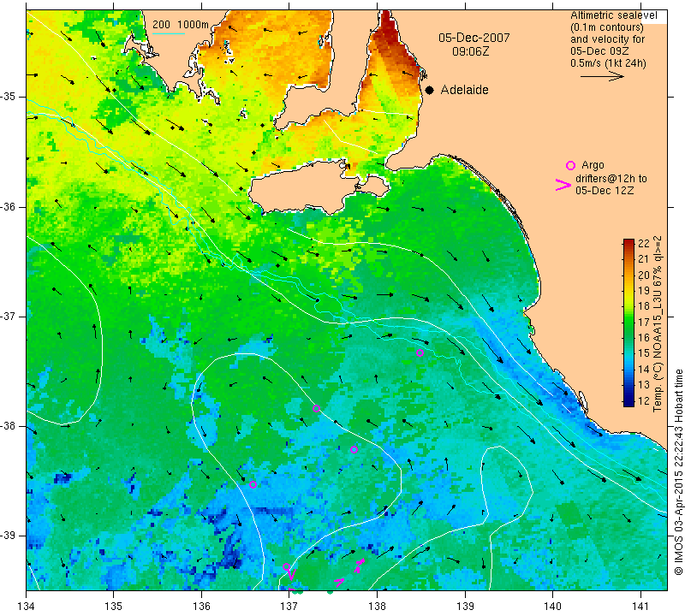Click the dark blue bottom of colour bar
The height and width of the screenshot is (616, 685).
click(x=628, y=402)
